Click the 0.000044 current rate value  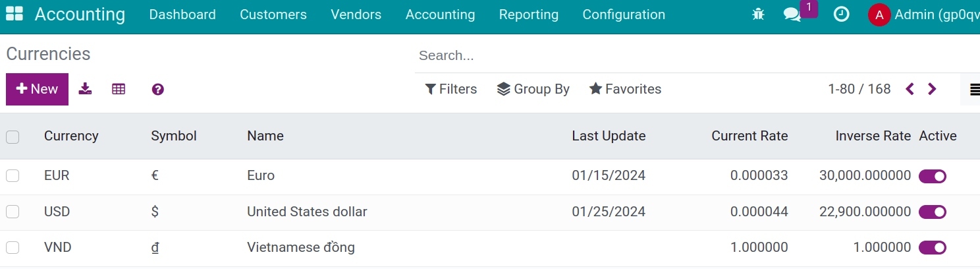coord(759,212)
